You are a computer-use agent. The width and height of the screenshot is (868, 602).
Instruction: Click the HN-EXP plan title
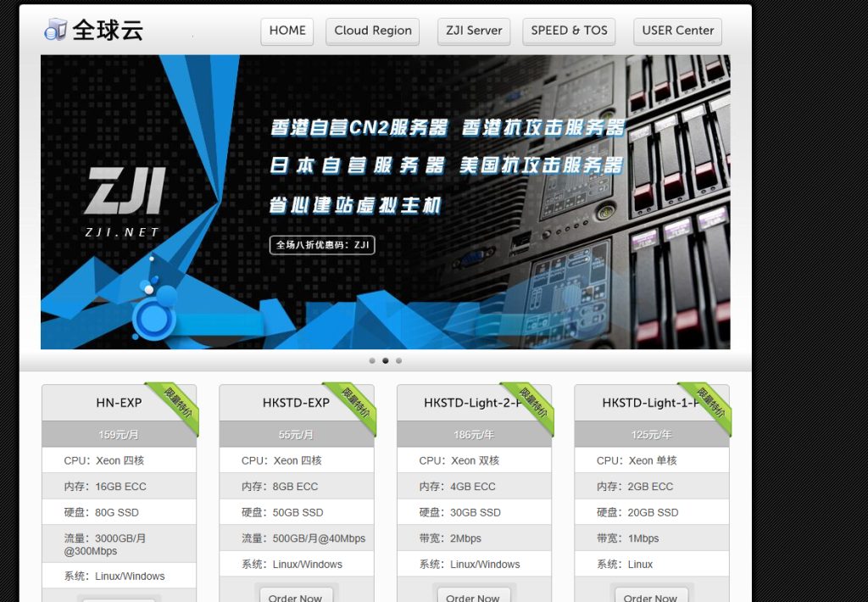[x=119, y=403]
